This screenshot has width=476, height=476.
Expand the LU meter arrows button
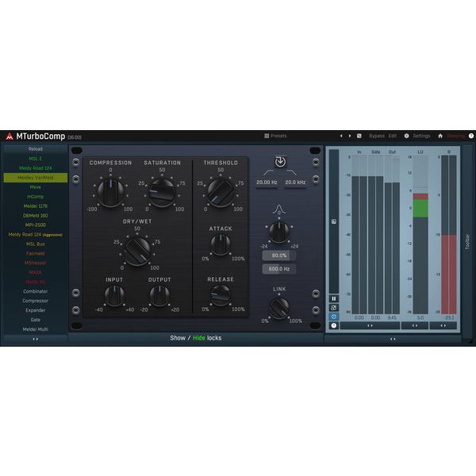click(x=415, y=326)
